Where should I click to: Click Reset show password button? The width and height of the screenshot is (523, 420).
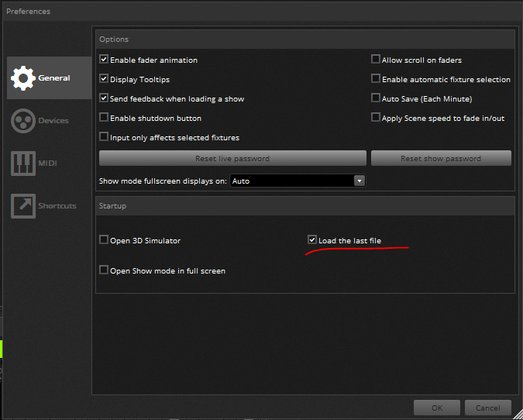coord(441,158)
